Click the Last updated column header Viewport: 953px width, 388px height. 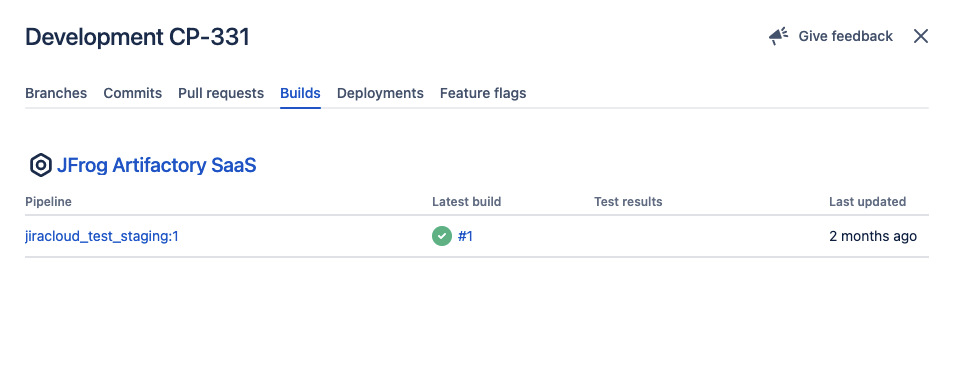pyautogui.click(x=867, y=202)
